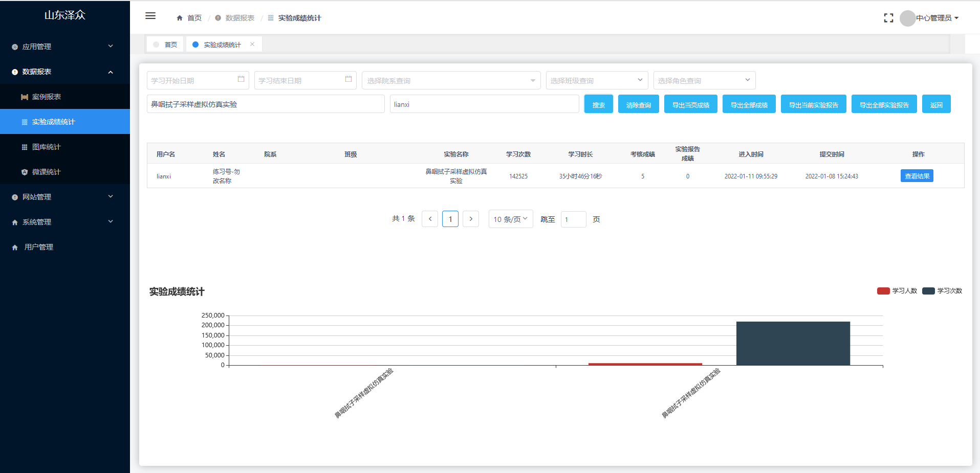This screenshot has width=980, height=473.
Task: Open calendar icon for end date
Action: point(349,79)
